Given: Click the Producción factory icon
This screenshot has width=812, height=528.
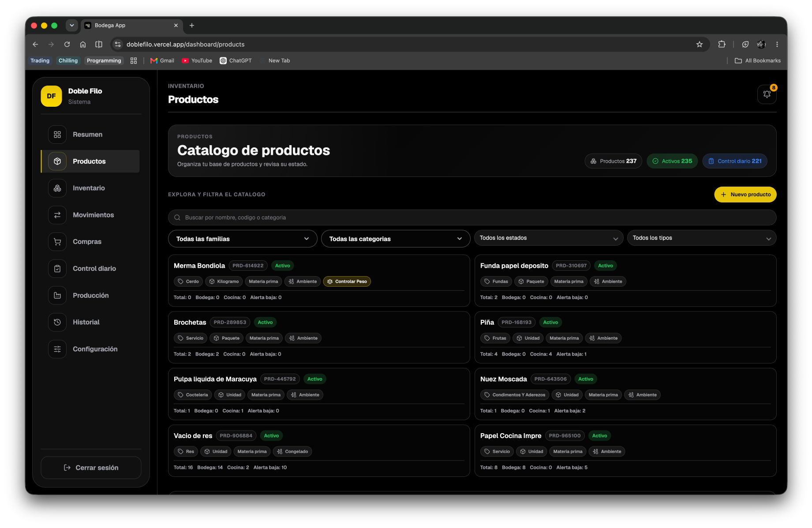Looking at the screenshot, I should 57,296.
